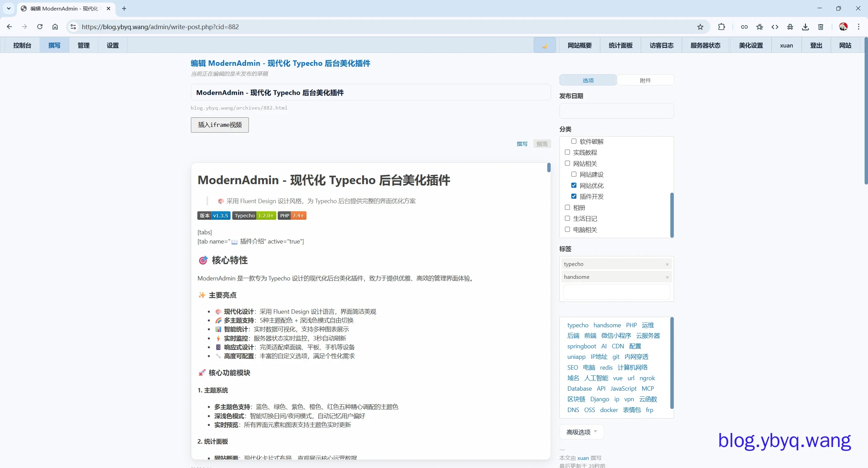Open 美化设置 in the top navigation
868x468 pixels.
(751, 45)
